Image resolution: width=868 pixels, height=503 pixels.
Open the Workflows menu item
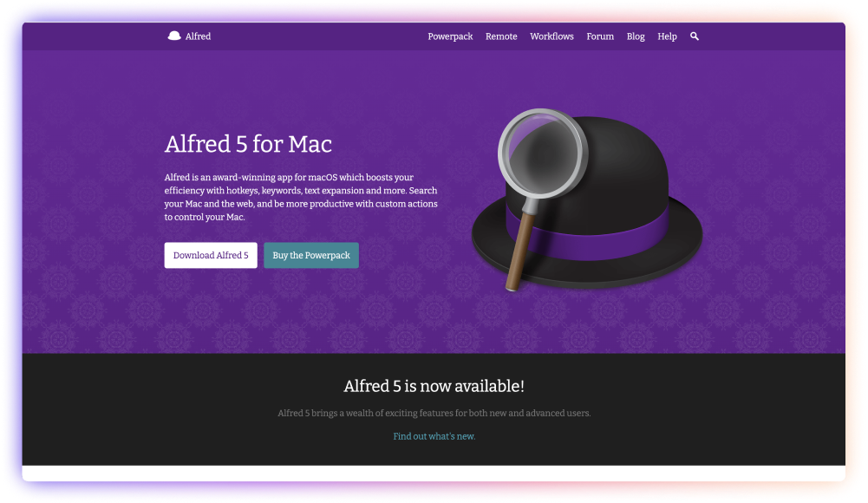551,36
